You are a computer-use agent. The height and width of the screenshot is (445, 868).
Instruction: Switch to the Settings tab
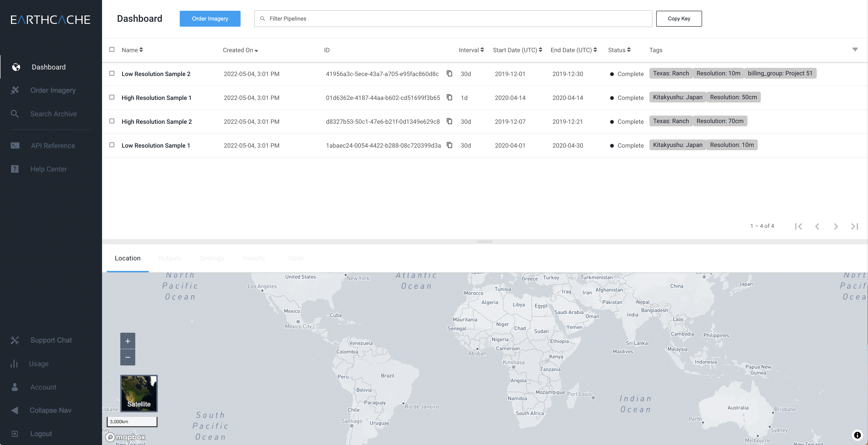click(x=212, y=258)
